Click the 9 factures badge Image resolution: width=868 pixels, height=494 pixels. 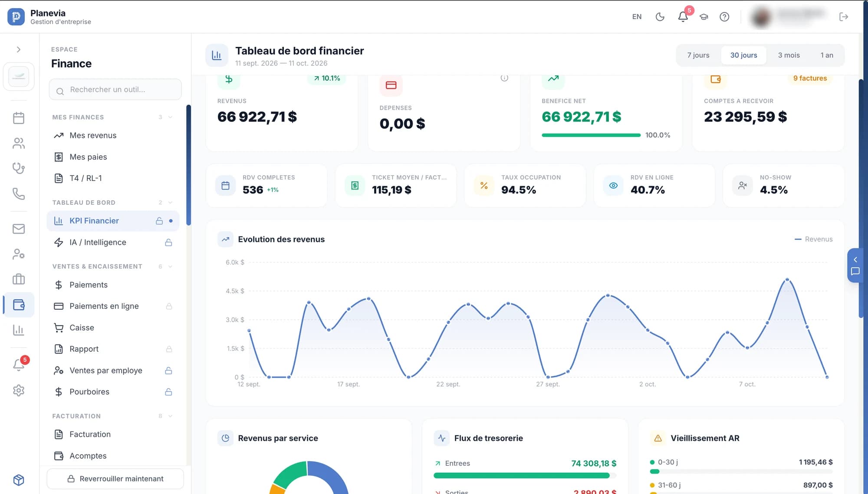coord(810,78)
